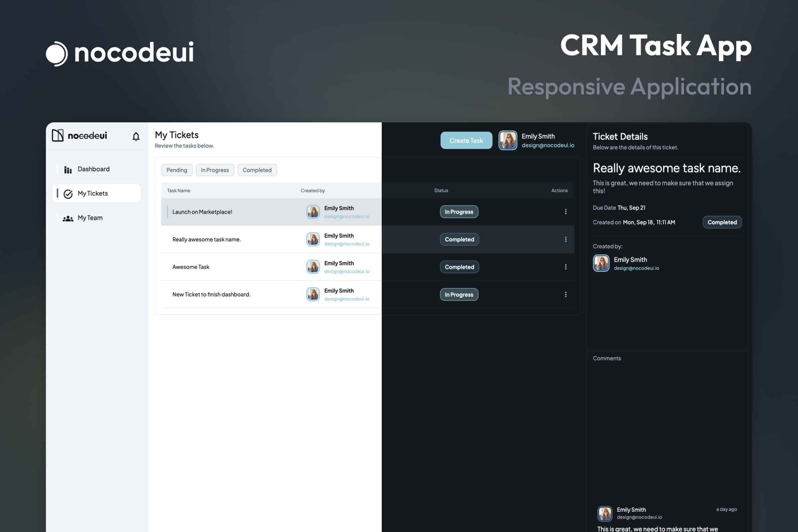This screenshot has width=798, height=532.
Task: Open actions menu for New Ticket to finish dashboard
Action: point(566,294)
